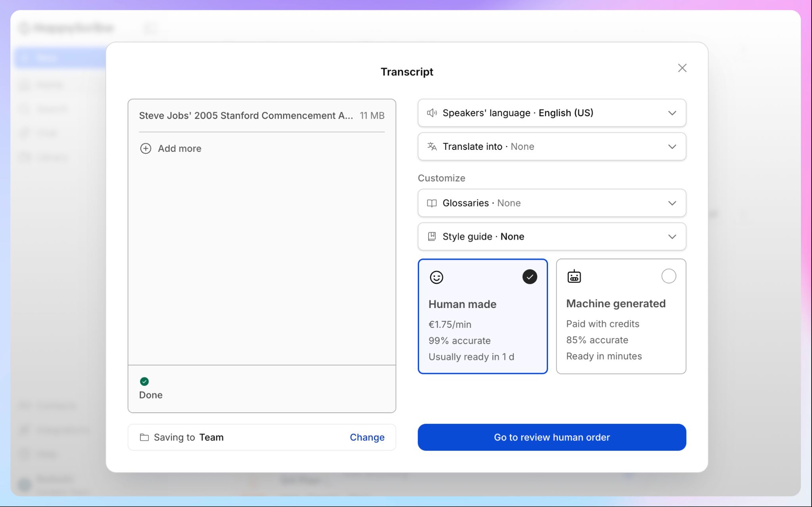Click the Ready in minutes text
Screen dimensions: 812x507
click(x=603, y=356)
